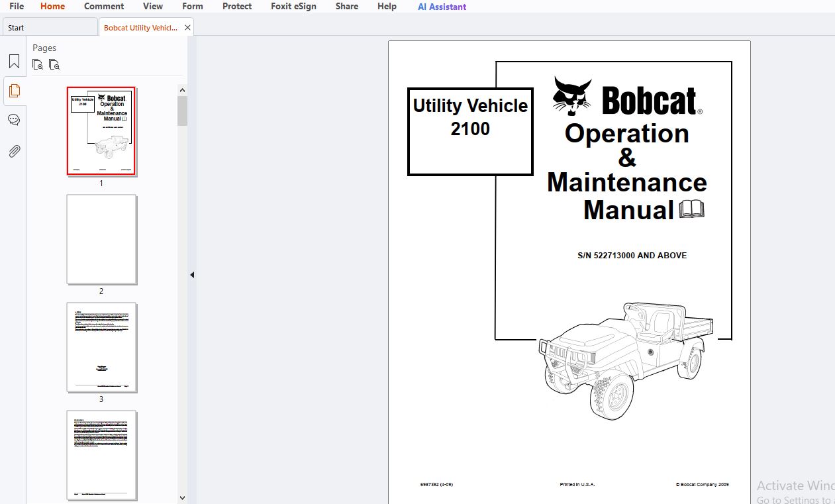Open the File menu
Viewport: 835px width, 504px height.
tap(17, 6)
